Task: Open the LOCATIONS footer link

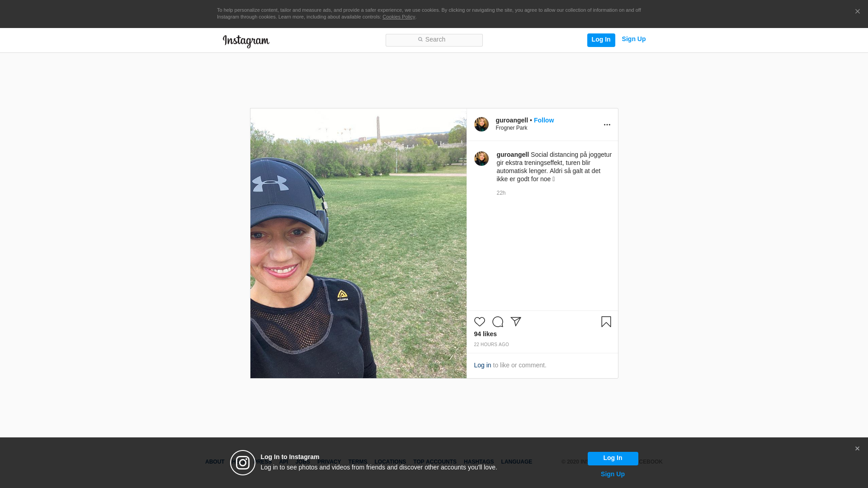Action: point(390,462)
